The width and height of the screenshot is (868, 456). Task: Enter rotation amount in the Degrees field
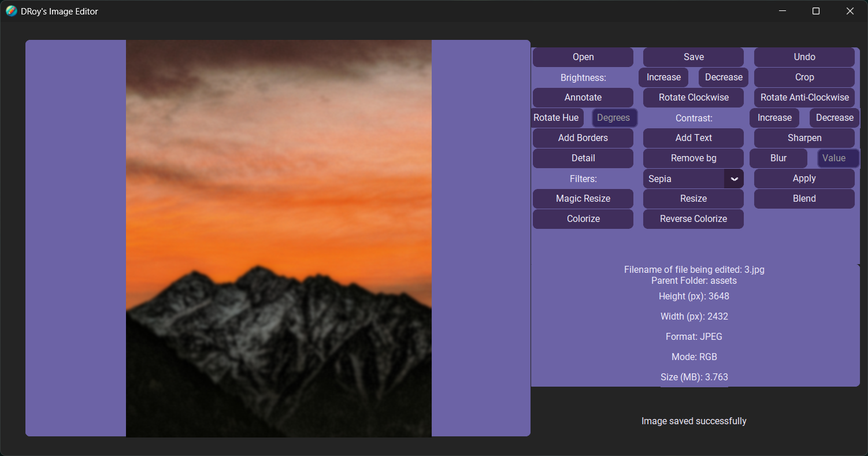click(x=614, y=117)
